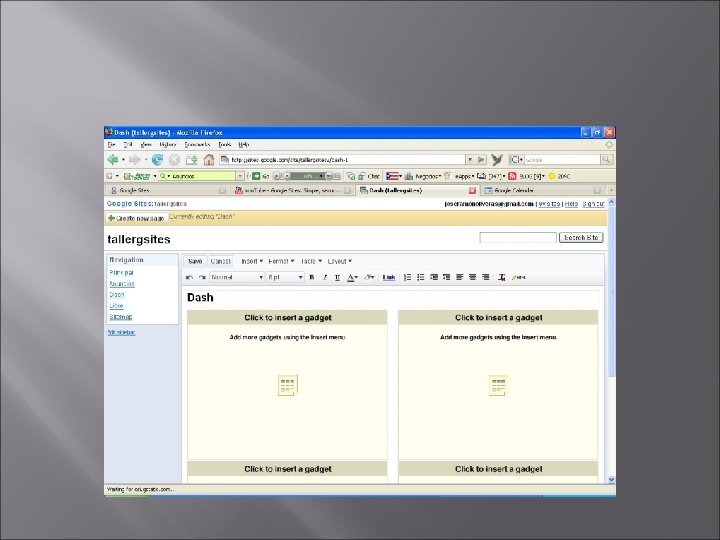Screen dimensions: 720x540
Task: Click top-right 'Click to insert a gadget' header
Action: (498, 318)
